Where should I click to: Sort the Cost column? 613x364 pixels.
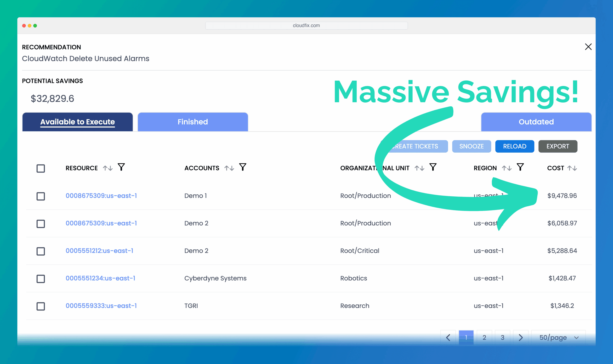(x=572, y=168)
